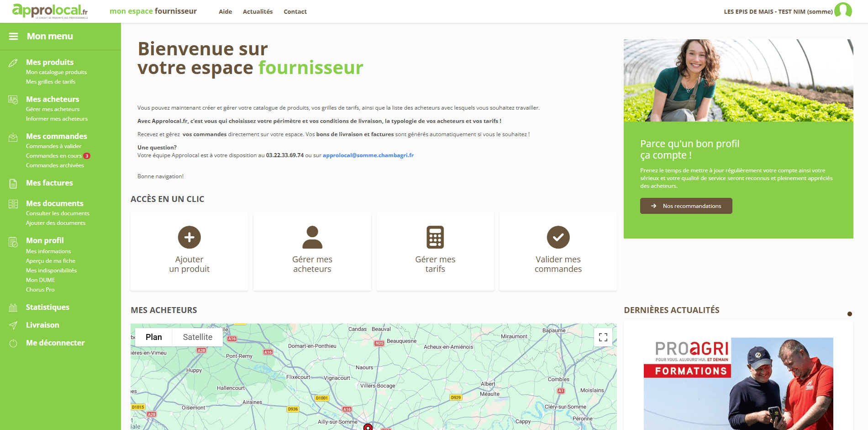Open the PROAGRI Formations news thumbnail

738,383
